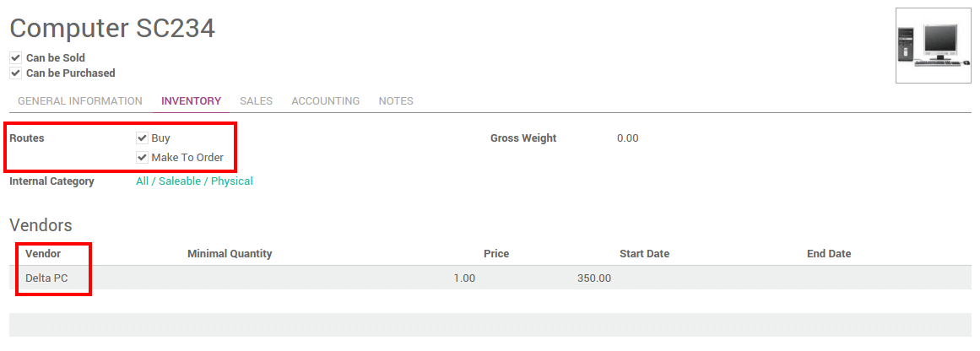Image resolution: width=980 pixels, height=351 pixels.
Task: Uncheck the Make To Order route
Action: (x=142, y=158)
